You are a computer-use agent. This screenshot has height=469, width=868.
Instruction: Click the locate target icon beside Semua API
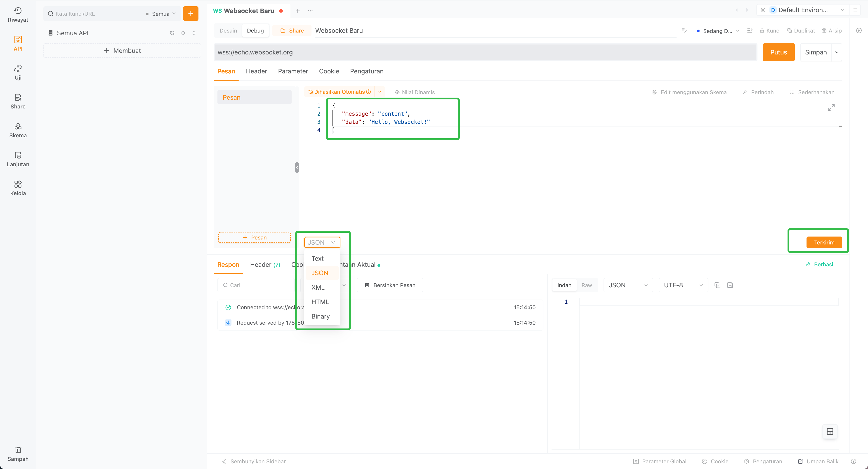pyautogui.click(x=183, y=33)
